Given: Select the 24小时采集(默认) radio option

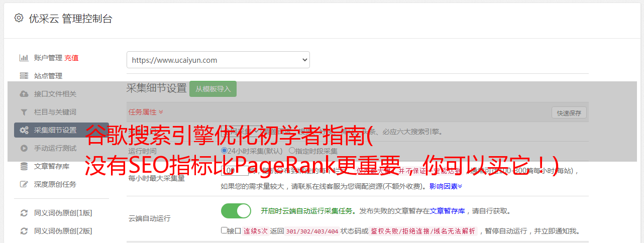Looking at the screenshot, I should click(x=225, y=151).
